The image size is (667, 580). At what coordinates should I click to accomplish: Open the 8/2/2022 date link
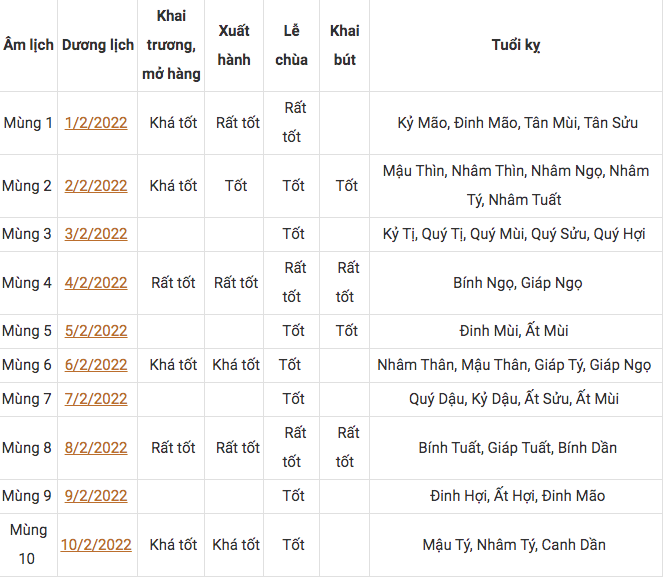tap(96, 448)
